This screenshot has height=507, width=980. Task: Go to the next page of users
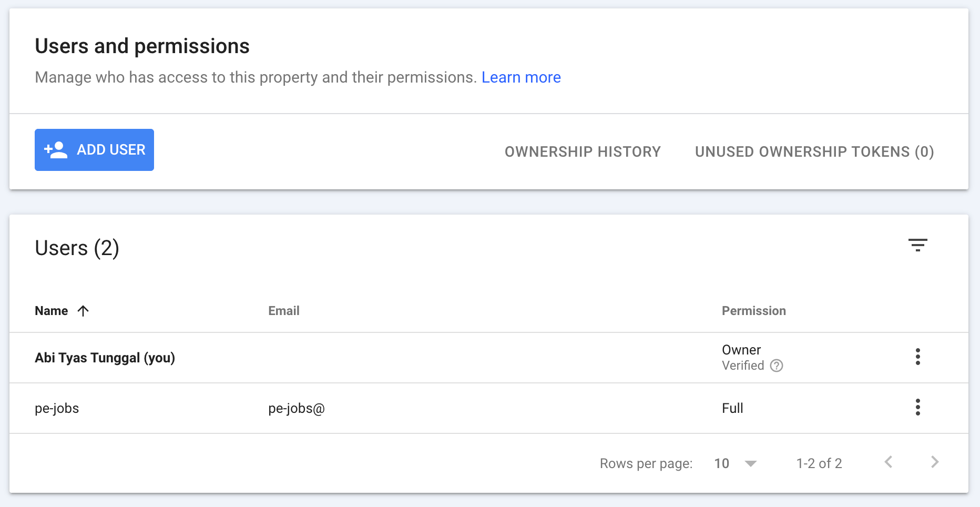(935, 462)
